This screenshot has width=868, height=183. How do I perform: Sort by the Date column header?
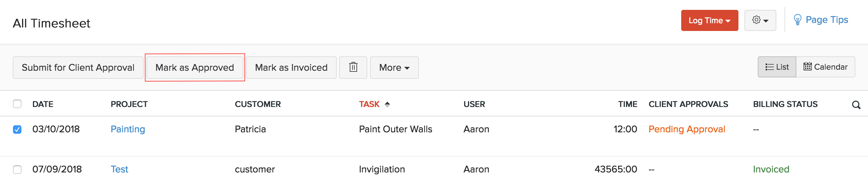(43, 104)
